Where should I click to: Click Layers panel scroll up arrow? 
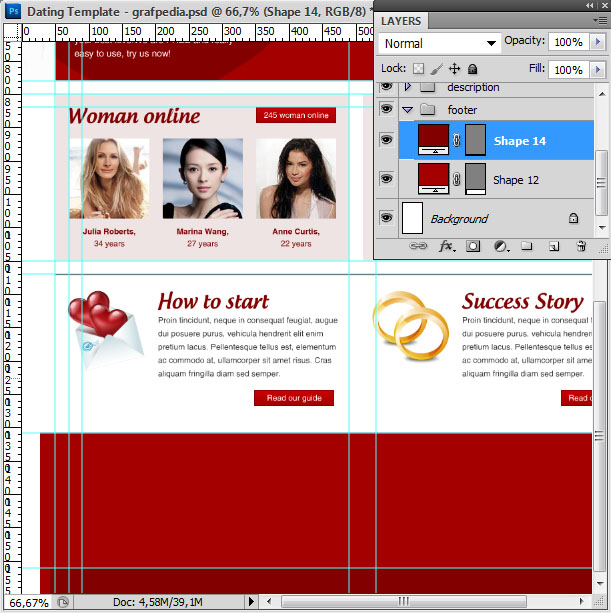click(x=602, y=94)
